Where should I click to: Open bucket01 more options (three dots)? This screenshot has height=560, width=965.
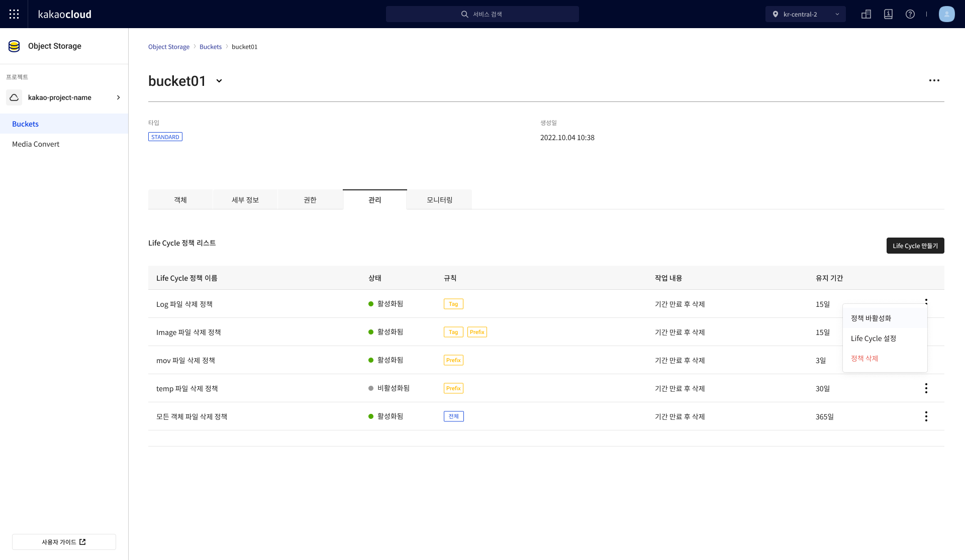[934, 80]
